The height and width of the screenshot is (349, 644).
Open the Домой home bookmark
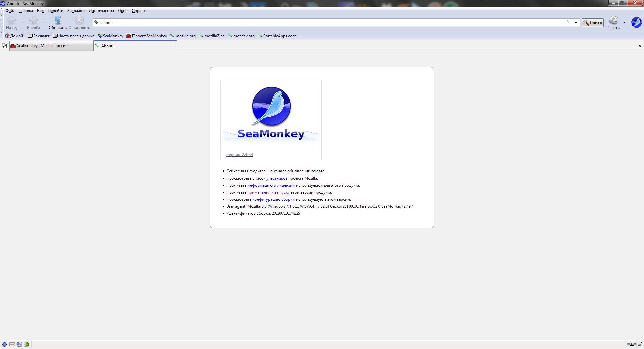[x=14, y=36]
